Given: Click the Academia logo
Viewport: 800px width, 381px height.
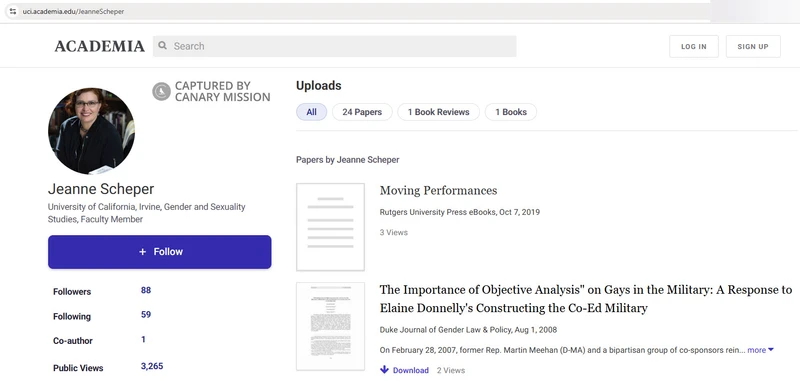Looking at the screenshot, I should tap(99, 46).
